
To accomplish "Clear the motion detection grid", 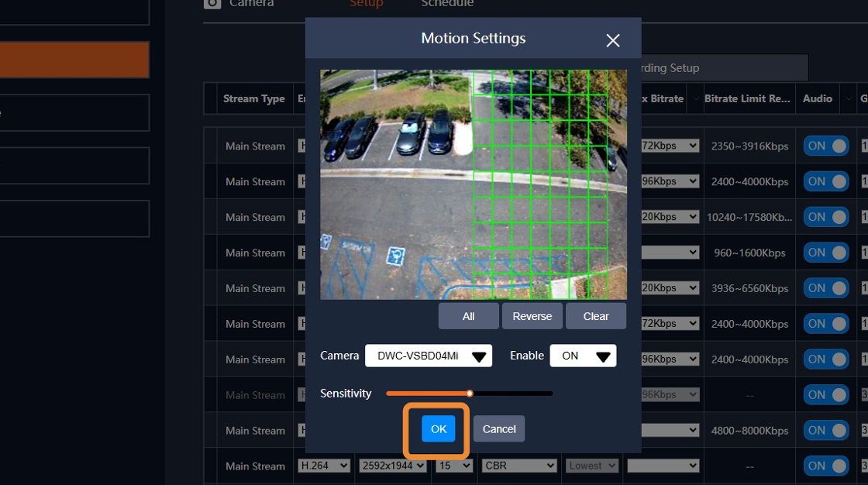I will click(x=596, y=316).
